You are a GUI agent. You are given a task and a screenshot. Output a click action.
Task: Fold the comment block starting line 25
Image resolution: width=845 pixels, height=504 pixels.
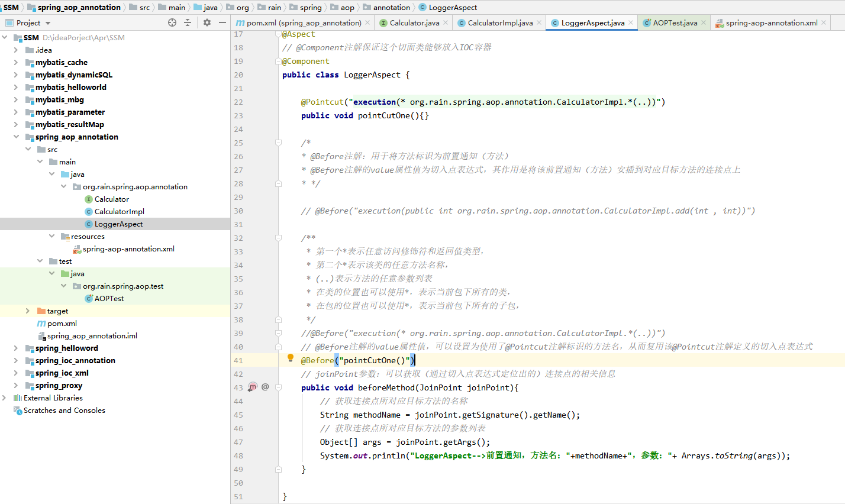click(278, 143)
